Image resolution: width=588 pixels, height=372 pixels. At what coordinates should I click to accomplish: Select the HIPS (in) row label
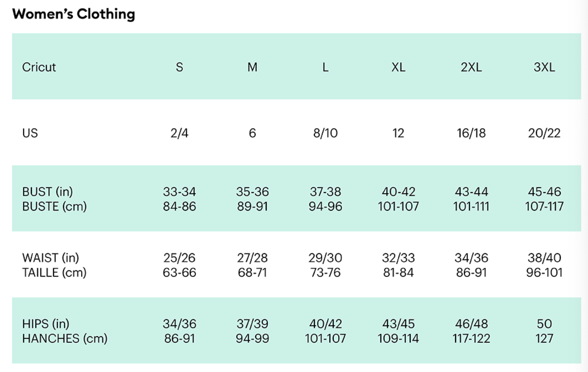coord(46,324)
